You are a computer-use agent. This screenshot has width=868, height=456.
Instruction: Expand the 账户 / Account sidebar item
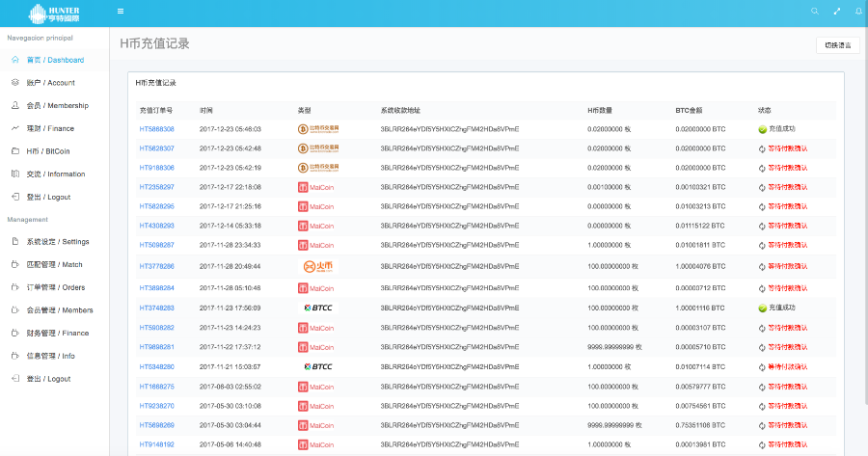coord(50,83)
